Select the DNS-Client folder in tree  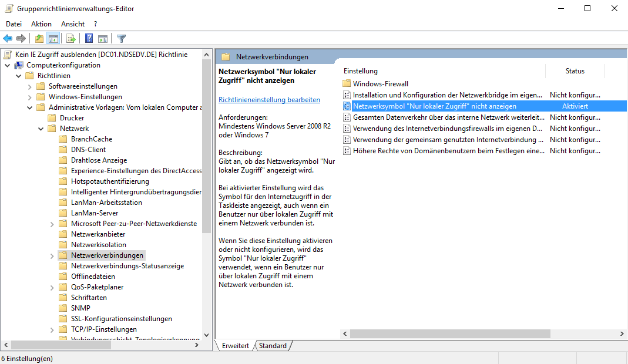[x=88, y=150]
